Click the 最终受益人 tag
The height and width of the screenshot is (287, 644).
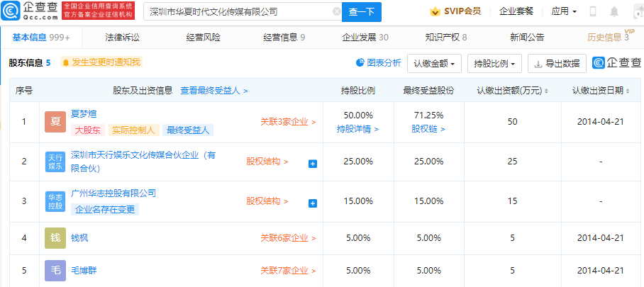[x=188, y=130]
